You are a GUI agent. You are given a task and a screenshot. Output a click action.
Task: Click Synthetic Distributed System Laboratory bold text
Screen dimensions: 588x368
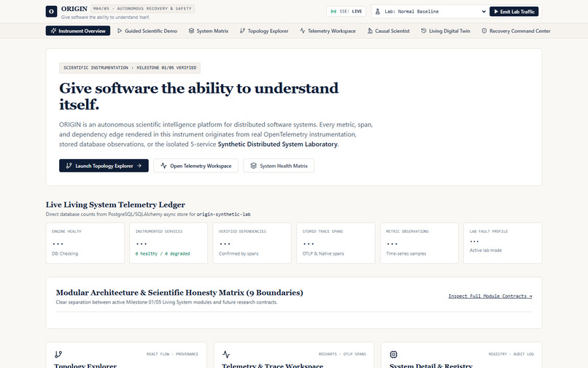click(x=277, y=144)
